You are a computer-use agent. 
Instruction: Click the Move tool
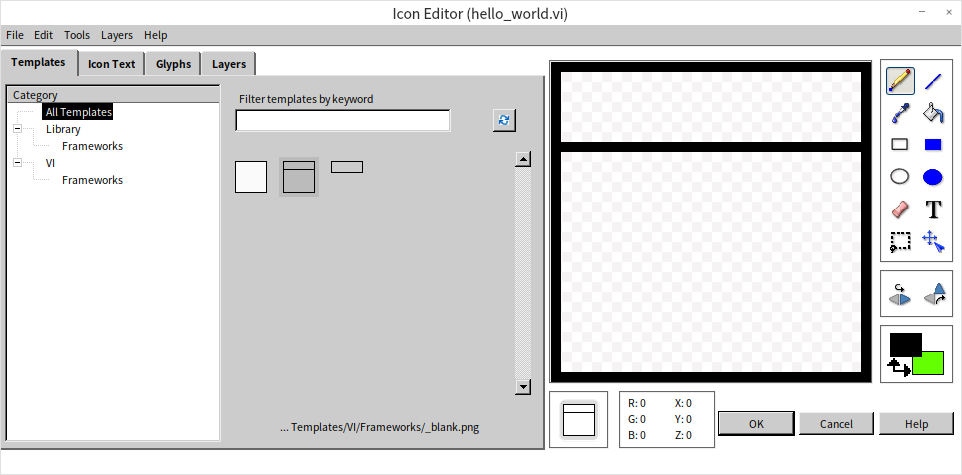point(933,241)
